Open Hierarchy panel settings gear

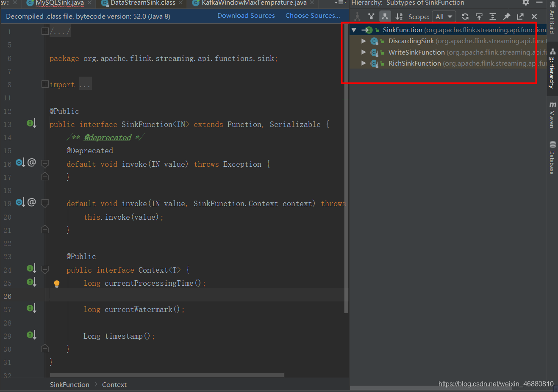point(526,3)
